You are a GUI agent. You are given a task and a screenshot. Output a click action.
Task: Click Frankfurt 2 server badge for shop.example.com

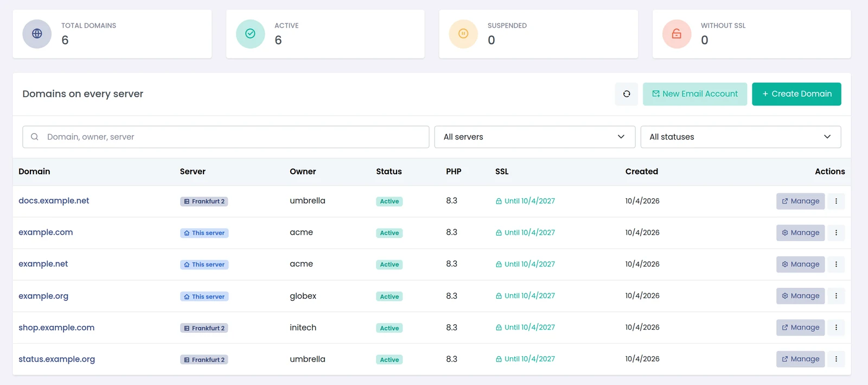coord(204,328)
